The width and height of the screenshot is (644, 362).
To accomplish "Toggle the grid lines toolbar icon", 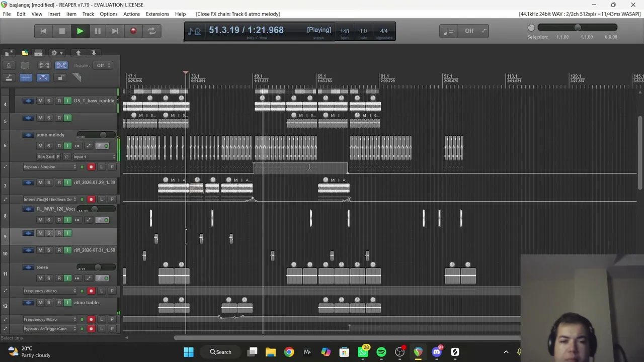I will (x=25, y=77).
